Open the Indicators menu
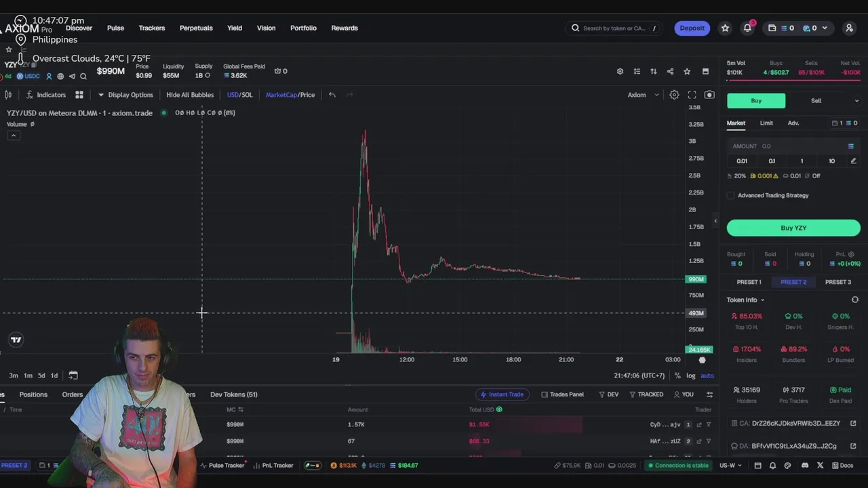Viewport: 868px width, 488px height. tap(46, 95)
